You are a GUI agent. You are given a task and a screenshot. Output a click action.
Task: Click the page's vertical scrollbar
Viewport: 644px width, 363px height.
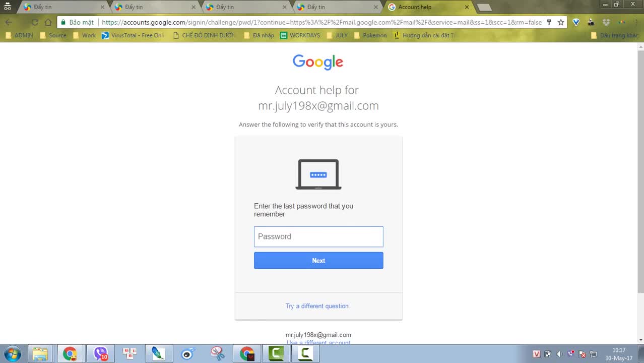[x=640, y=171]
